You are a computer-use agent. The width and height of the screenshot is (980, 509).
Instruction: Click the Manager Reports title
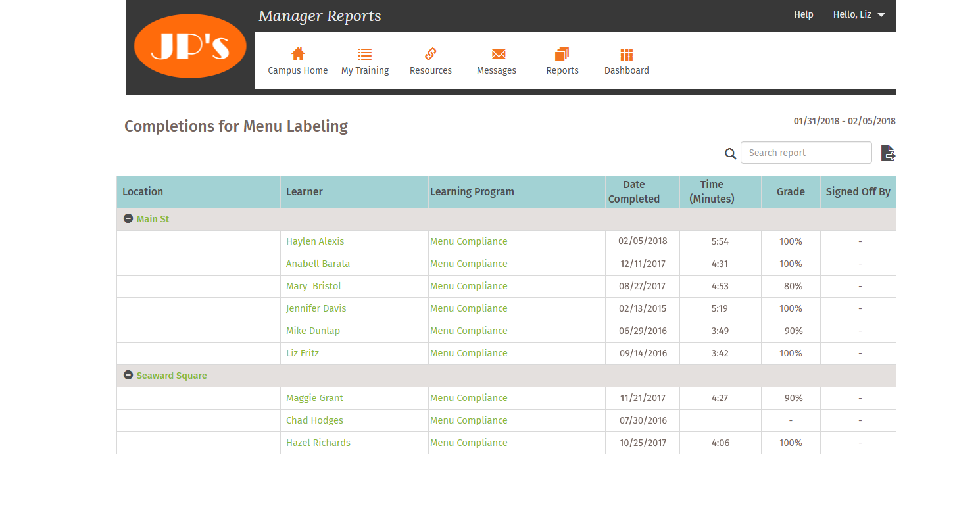click(320, 16)
